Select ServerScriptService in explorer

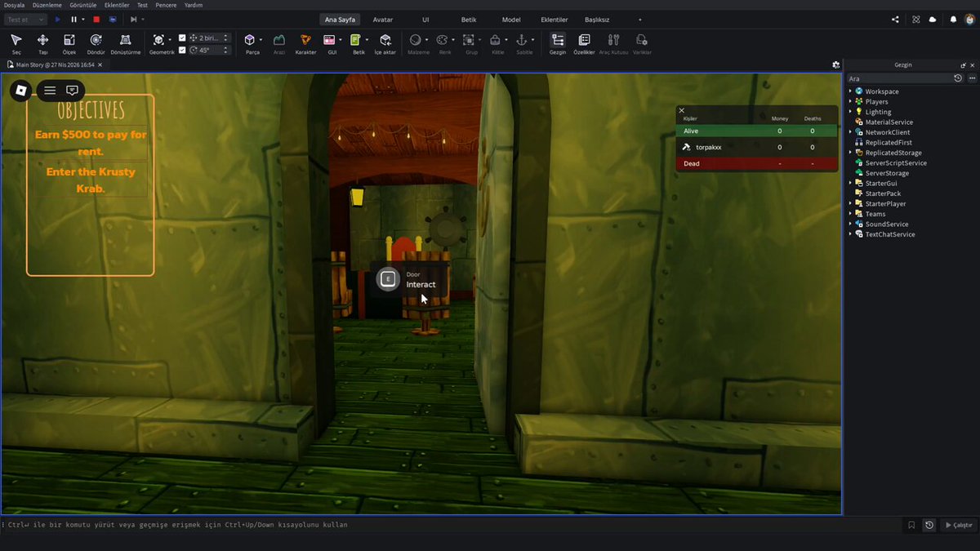tap(896, 162)
